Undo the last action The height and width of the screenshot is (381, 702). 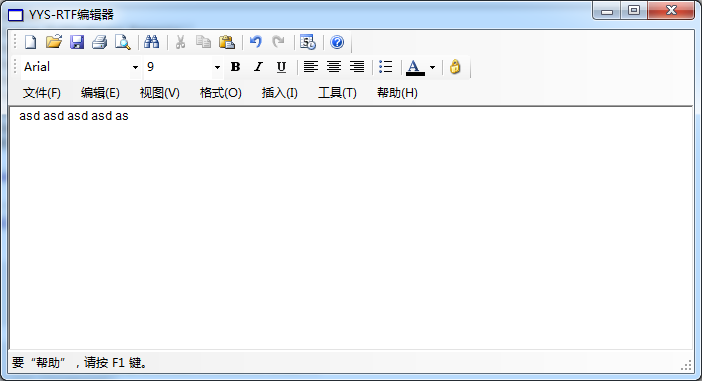(x=256, y=42)
